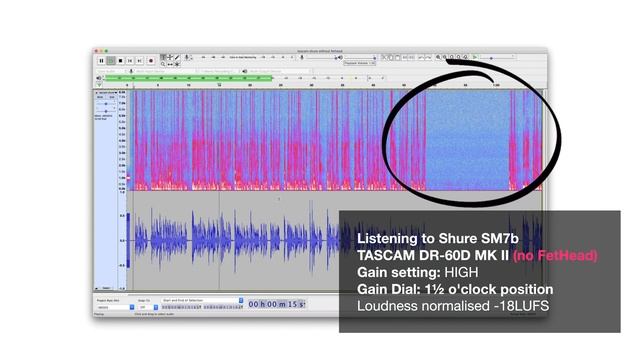Click the Silence audio icon
This screenshot has height=360, width=640.
[412, 58]
